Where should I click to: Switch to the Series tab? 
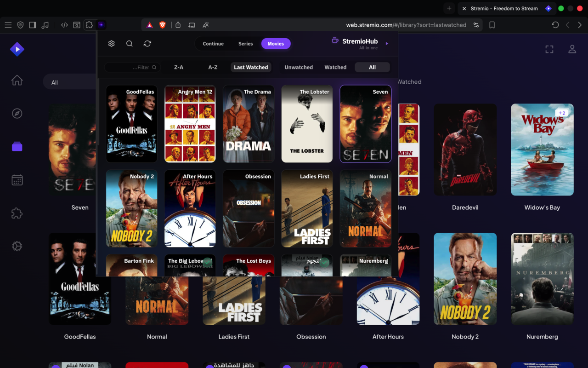click(x=245, y=44)
